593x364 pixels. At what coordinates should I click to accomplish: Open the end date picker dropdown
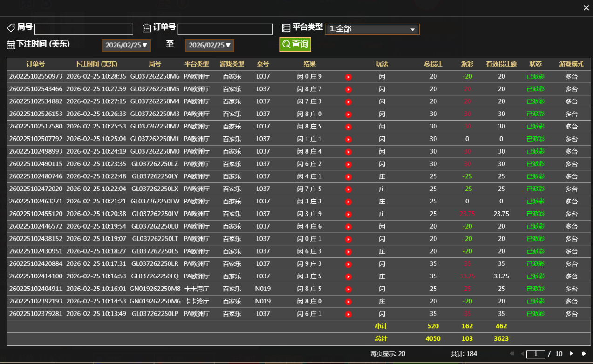click(209, 46)
